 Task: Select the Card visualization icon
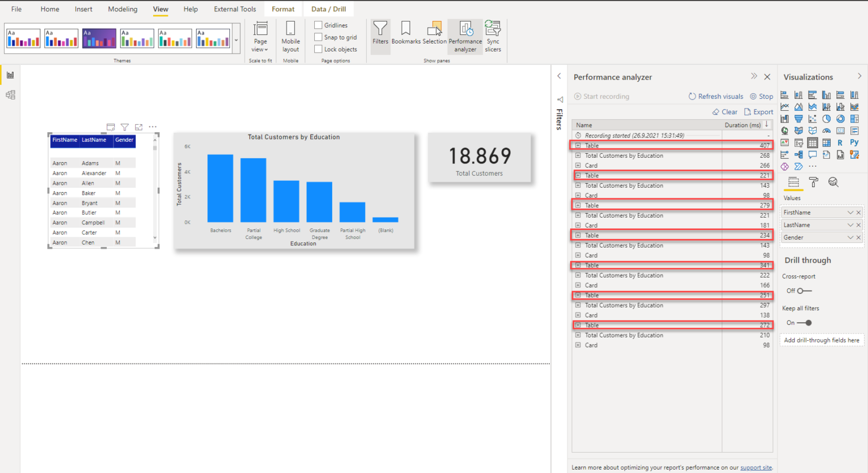click(x=840, y=131)
